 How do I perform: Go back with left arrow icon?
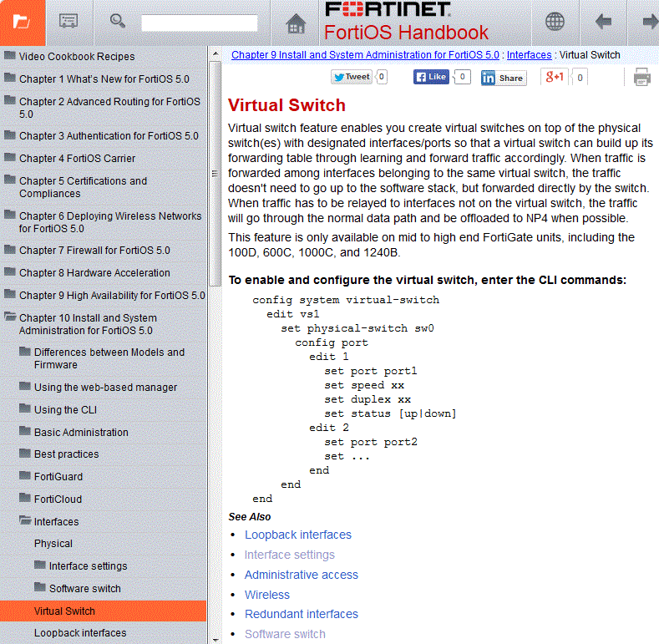604,22
